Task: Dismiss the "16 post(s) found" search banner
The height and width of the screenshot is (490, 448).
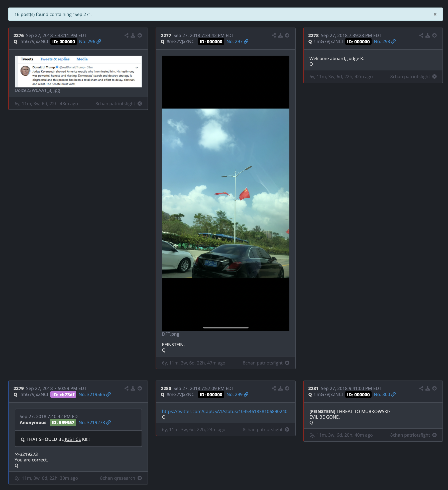Action: [435, 15]
